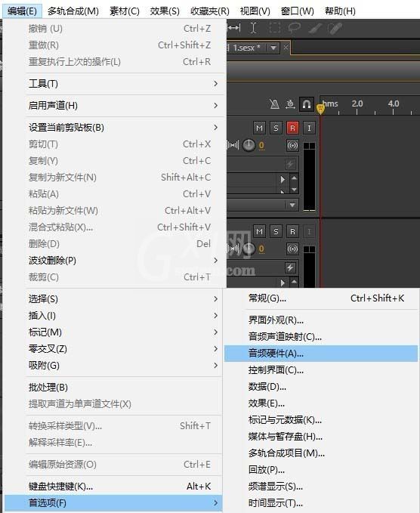Adjust second track's volume knob
Screen dimensions: 420x513
click(249, 249)
